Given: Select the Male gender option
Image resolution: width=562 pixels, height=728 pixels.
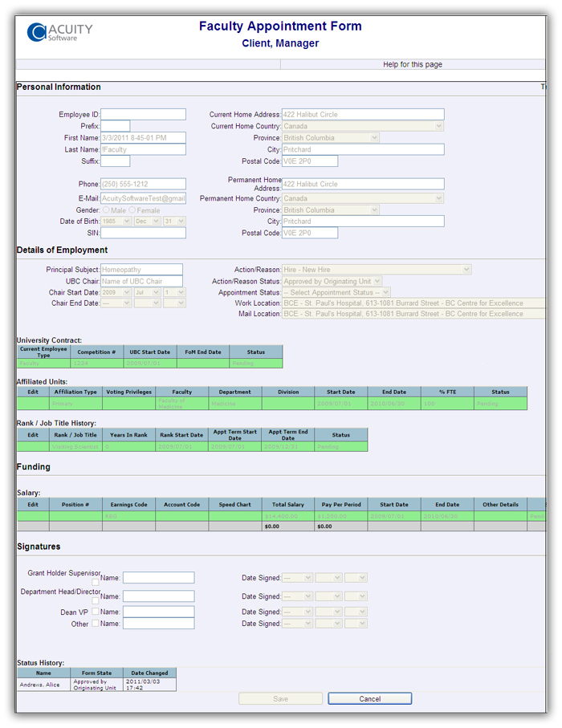Looking at the screenshot, I should [x=106, y=209].
